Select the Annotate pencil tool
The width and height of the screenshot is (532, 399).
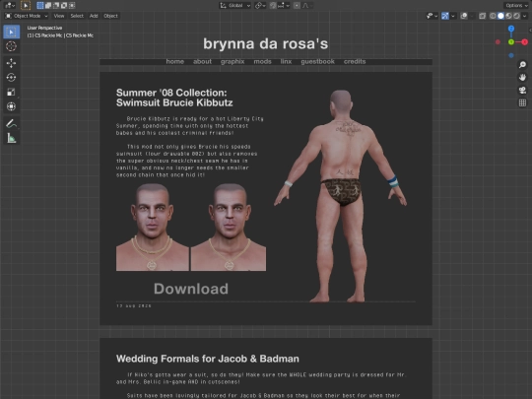point(11,123)
